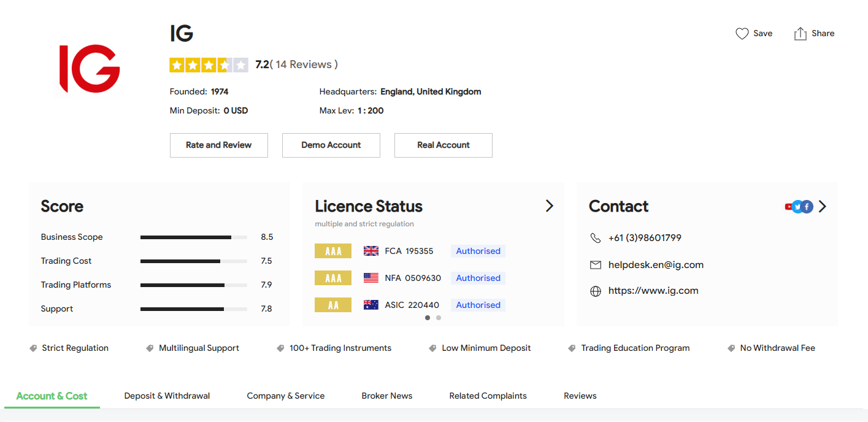Click the Rate and Review button
This screenshot has height=422, width=868.
tap(218, 145)
